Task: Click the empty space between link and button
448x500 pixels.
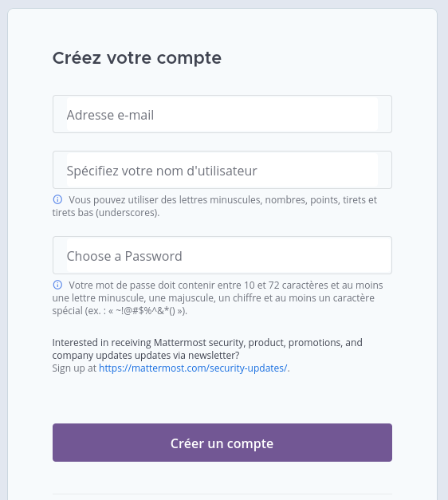Action: (x=222, y=399)
